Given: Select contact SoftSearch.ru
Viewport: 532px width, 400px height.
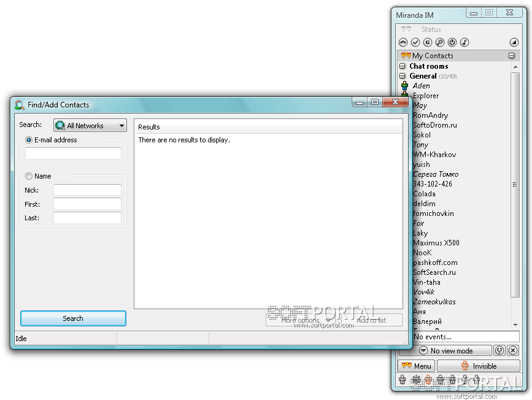Looking at the screenshot, I should 434,272.
